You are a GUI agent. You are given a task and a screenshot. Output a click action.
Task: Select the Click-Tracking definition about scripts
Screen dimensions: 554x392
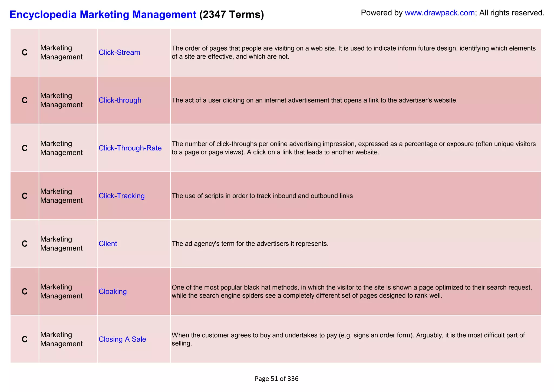click(262, 196)
